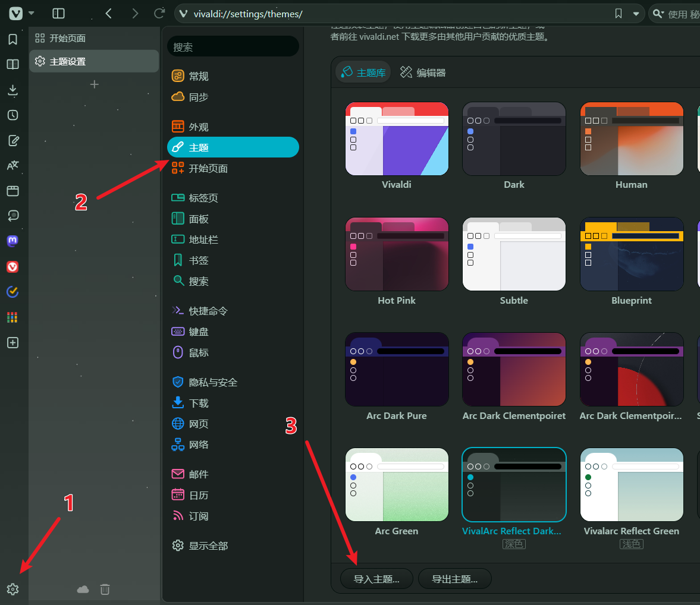Open the Downloads panel
This screenshot has height=605, width=700.
(x=13, y=90)
